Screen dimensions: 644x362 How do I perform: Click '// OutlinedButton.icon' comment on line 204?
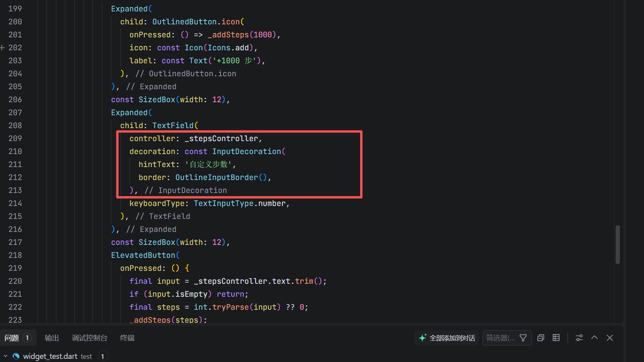point(186,74)
